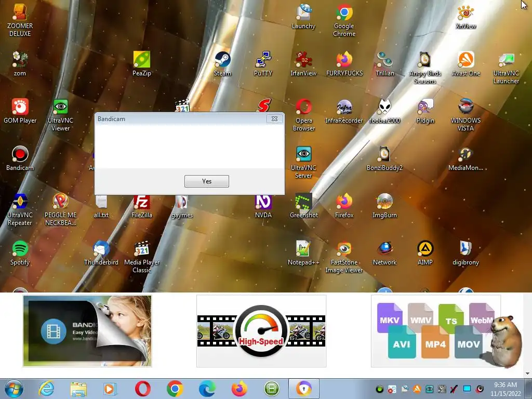Open FURRYFUCKS Firefox desktop shortcut
Image resolution: width=532 pixels, height=399 pixels.
click(344, 64)
